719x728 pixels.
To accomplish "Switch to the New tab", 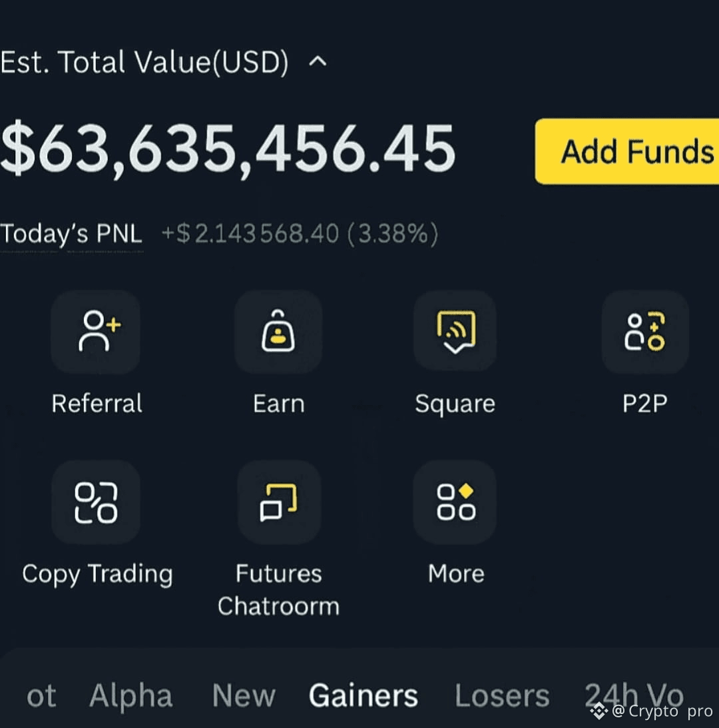I will point(244,695).
